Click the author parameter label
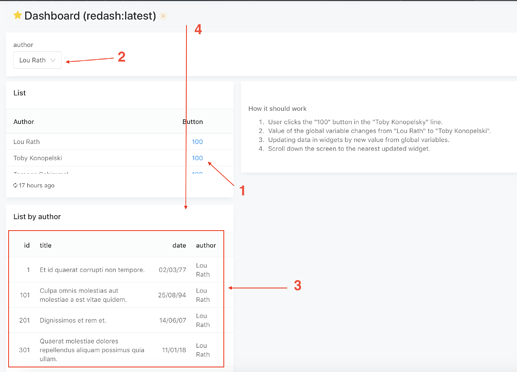The height and width of the screenshot is (372, 517). click(x=23, y=45)
